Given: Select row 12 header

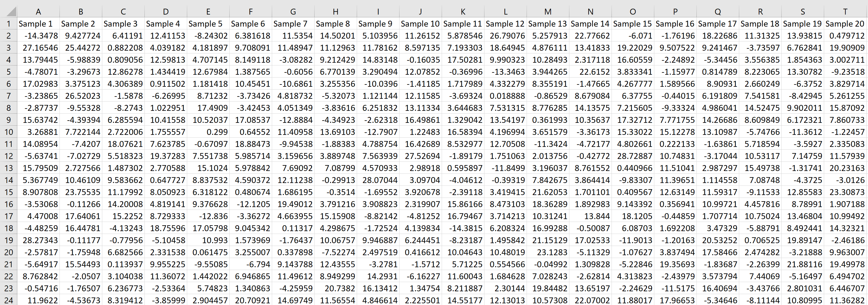Looking at the screenshot, I should pos(9,156).
